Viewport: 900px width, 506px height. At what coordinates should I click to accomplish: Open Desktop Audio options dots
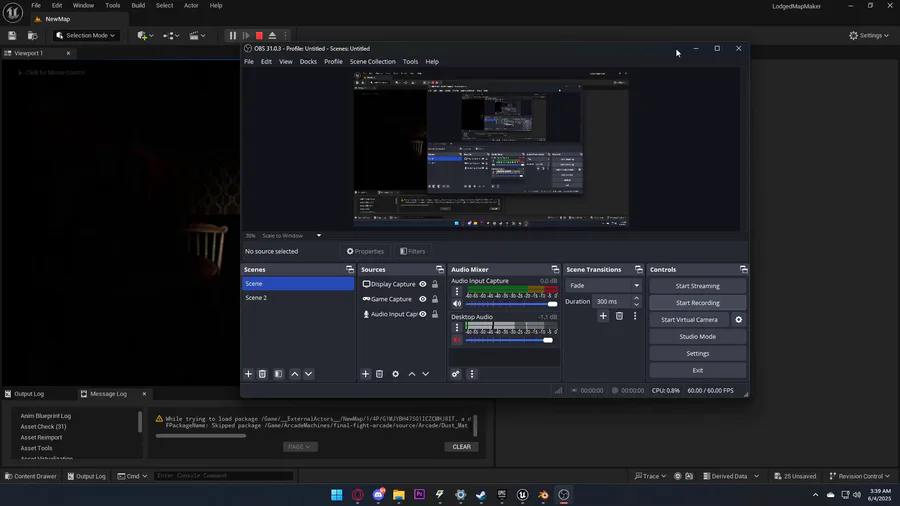457,328
